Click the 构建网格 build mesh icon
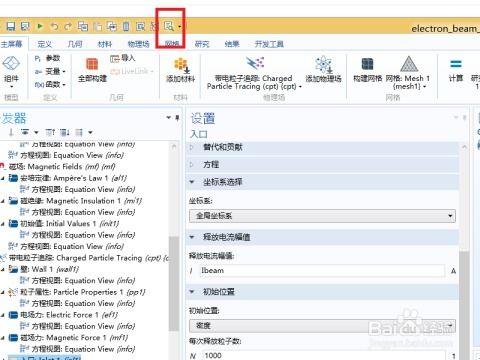This screenshot has height=360, width=480. pos(367,69)
